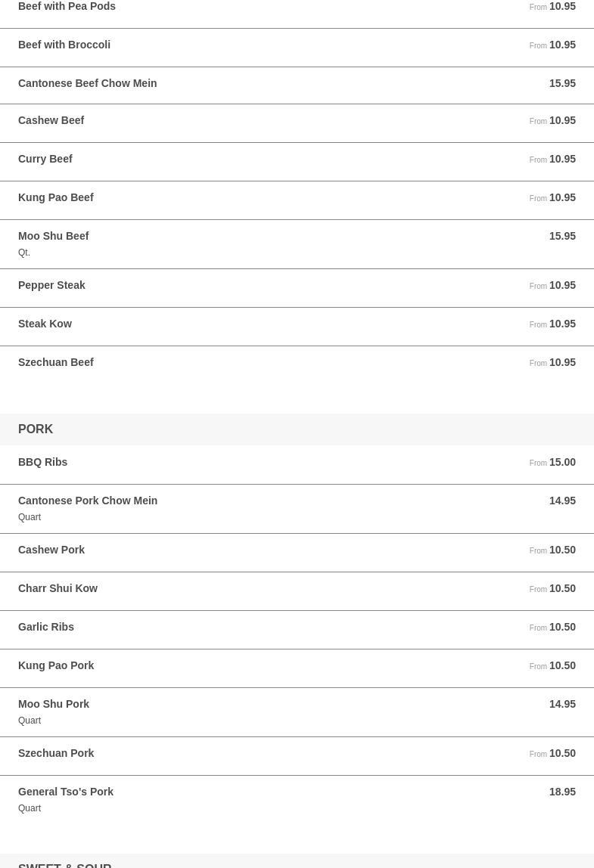Open Pepper Steak size options
This screenshot has width=594, height=868.
coord(297,288)
